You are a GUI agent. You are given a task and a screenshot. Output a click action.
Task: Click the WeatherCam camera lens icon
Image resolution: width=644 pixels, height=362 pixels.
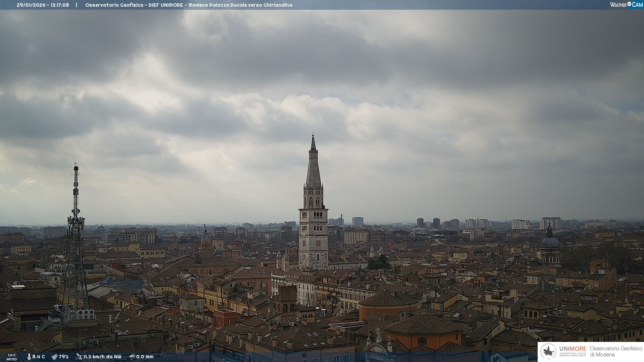coord(629,4)
